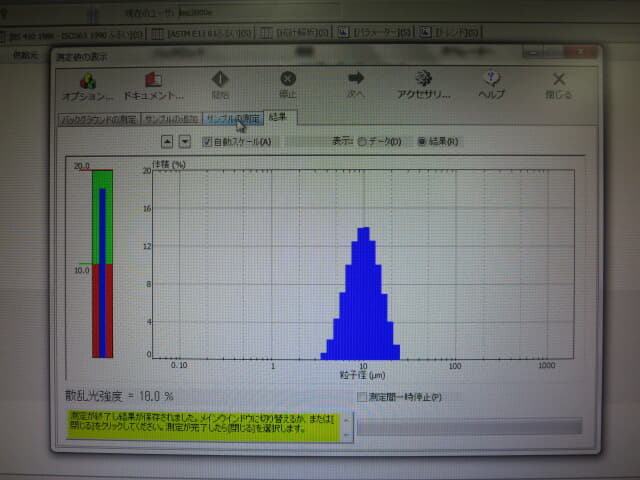The height and width of the screenshot is (480, 640).
Task: Open the サンプルの添加 tab
Action: 171,119
